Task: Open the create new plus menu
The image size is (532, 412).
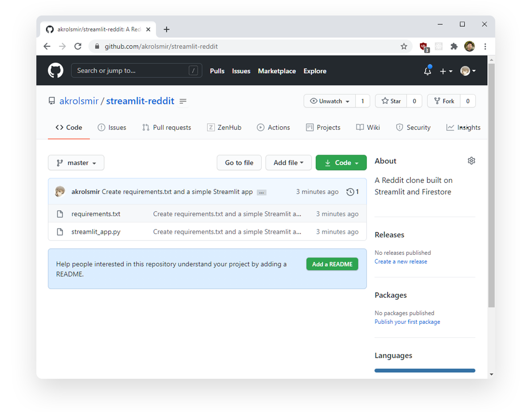Action: [x=446, y=71]
